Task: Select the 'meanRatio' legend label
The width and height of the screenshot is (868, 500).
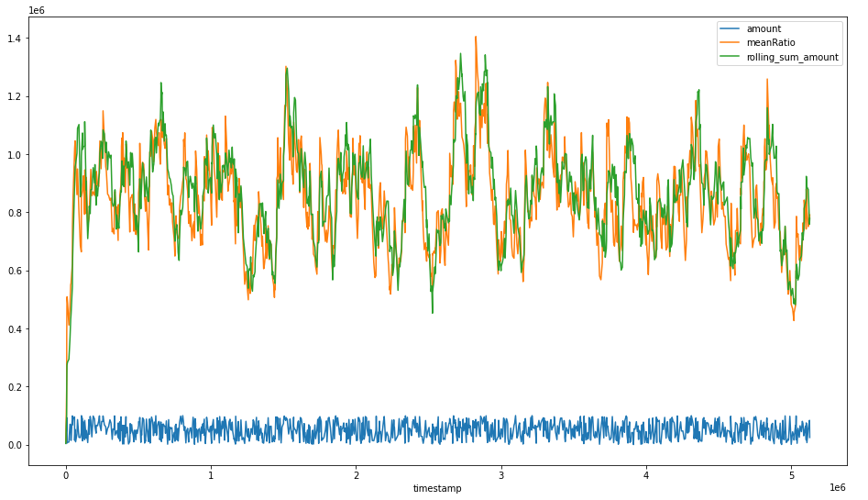Action: [771, 43]
